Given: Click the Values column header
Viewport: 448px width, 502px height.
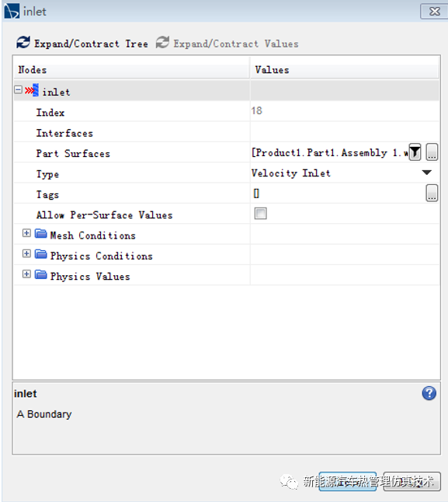Looking at the screenshot, I should pos(345,70).
